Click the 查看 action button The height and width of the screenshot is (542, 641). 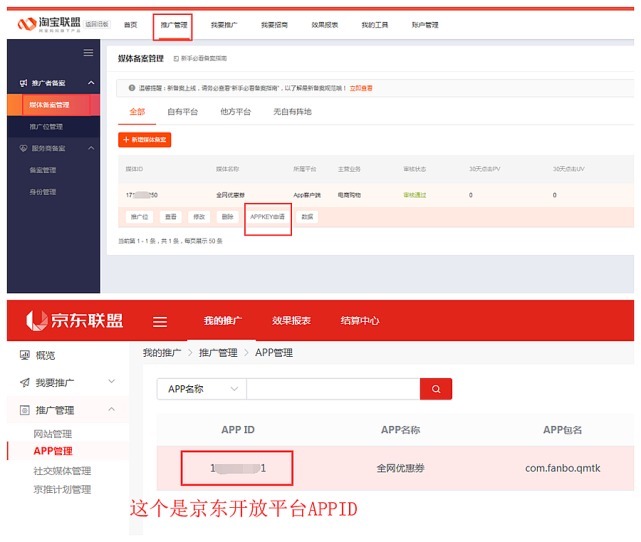pos(170,217)
